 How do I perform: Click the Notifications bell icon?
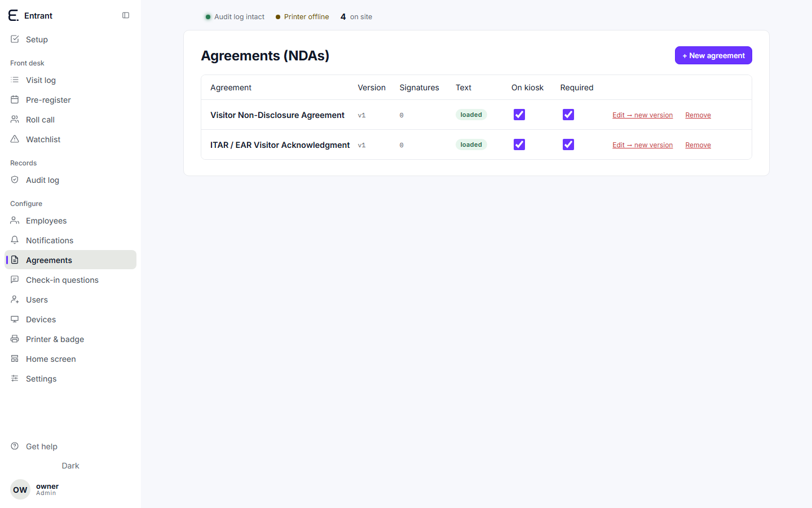[x=15, y=240]
